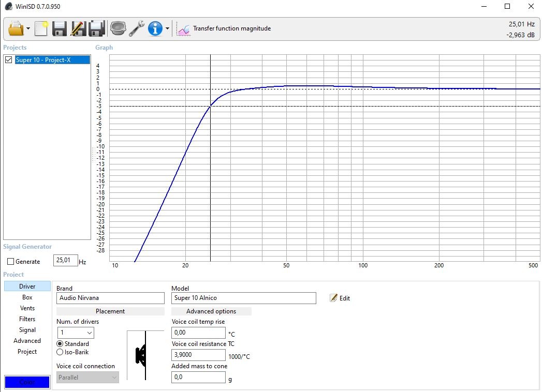Image resolution: width=542 pixels, height=392 pixels.
Task: Click the signal generator frequency field 25,01
Action: [65, 260]
